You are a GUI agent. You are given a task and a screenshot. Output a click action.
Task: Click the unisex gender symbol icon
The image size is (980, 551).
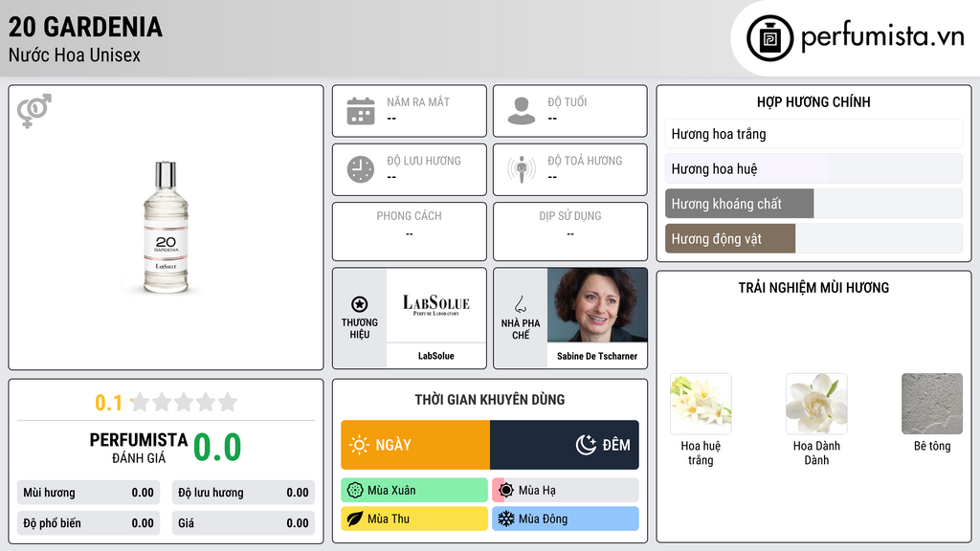click(x=34, y=111)
